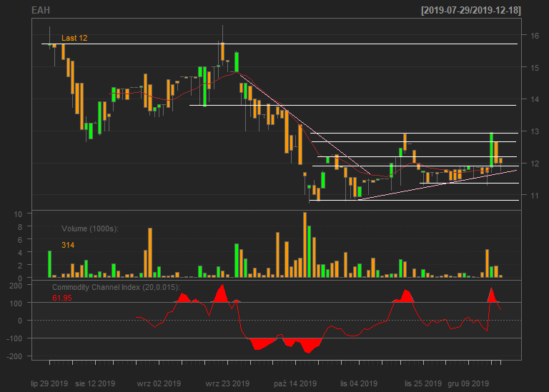
Task: Click price axis label 14
Action: click(535, 100)
